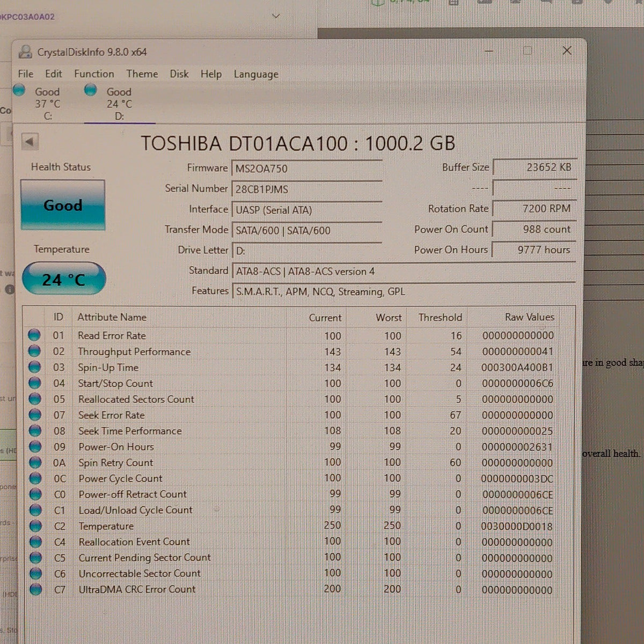The image size is (644, 644).
Task: Go to previous disk with back arrow
Action: click(x=30, y=142)
